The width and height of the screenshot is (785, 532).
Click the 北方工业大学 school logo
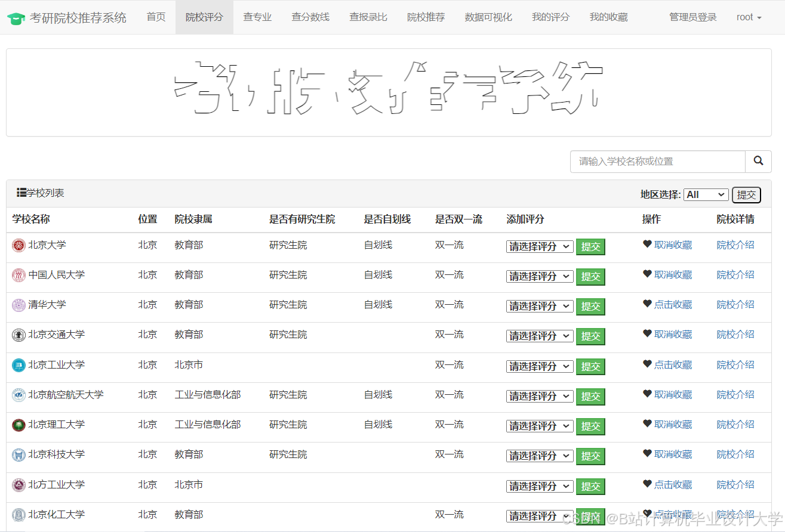(19, 485)
